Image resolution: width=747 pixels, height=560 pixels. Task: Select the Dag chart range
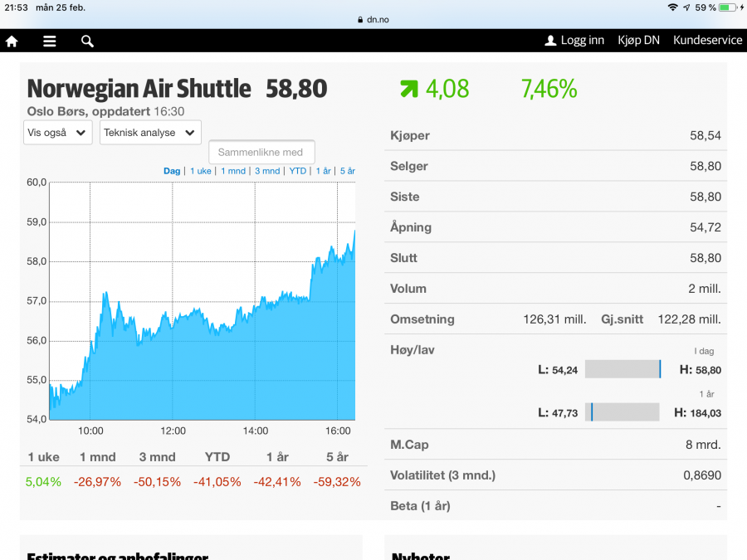pos(172,171)
